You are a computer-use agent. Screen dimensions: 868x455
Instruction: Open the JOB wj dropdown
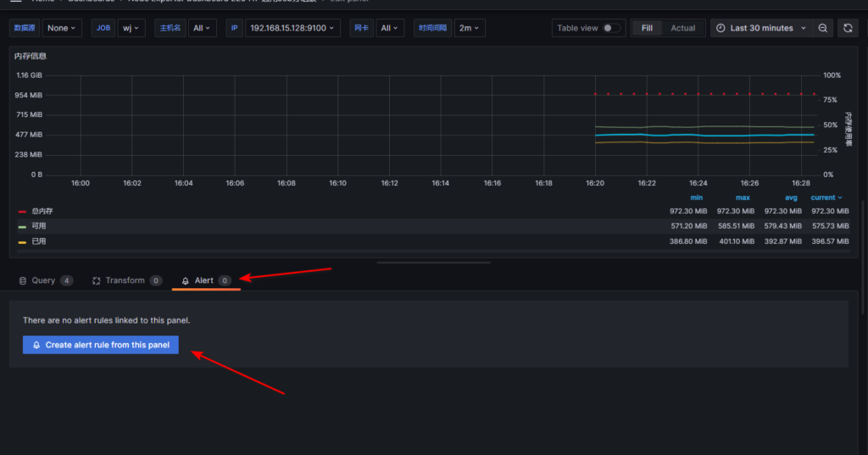pyautogui.click(x=131, y=28)
